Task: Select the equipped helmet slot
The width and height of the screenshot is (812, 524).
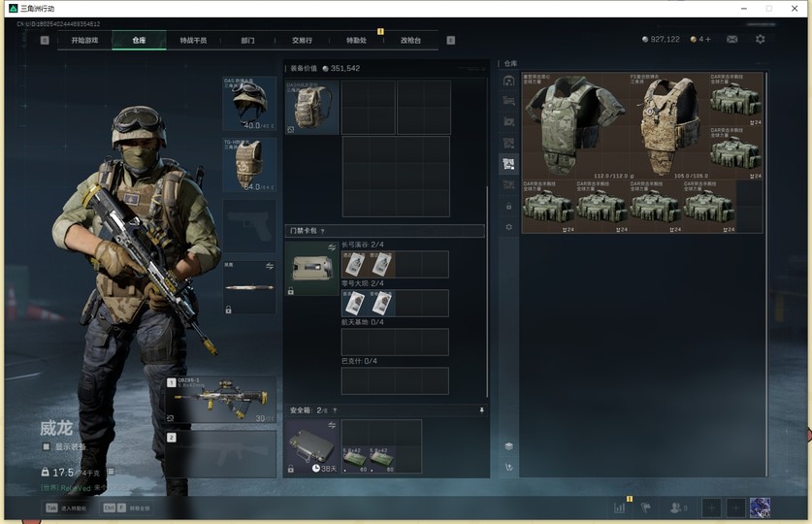Action: [249, 104]
